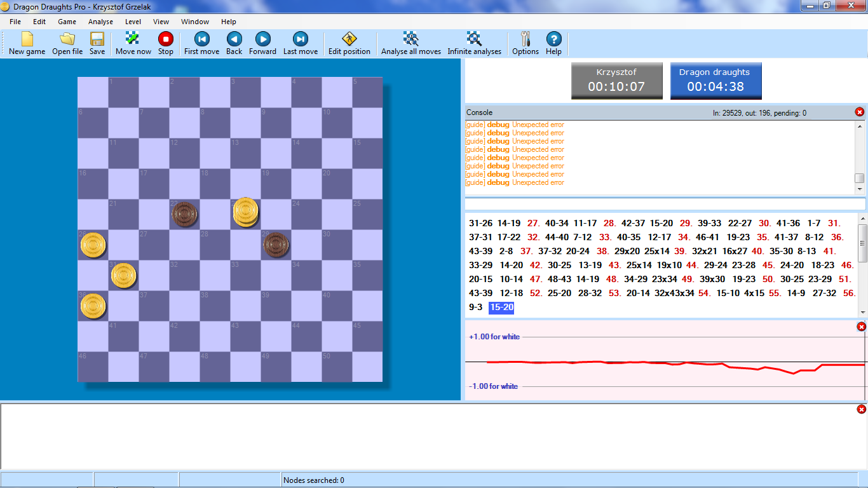Viewport: 868px width, 488px height.
Task: Click the white king near square 23
Action: (x=245, y=212)
